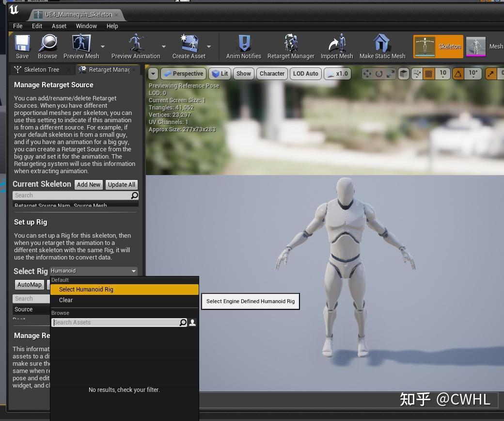Viewport: 504px width, 421px height.
Task: Open Anim Notifies in the toolbar
Action: tap(243, 46)
